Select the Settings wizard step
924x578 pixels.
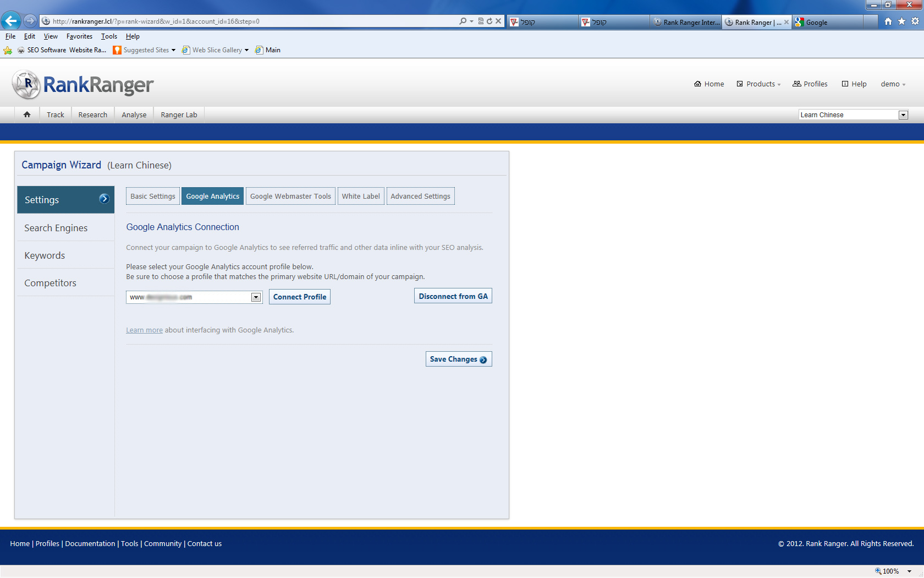point(66,200)
